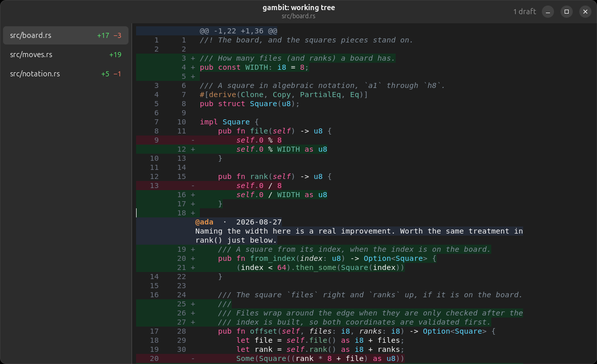Open src/board.rs in the file list
This screenshot has width=597, height=364.
click(65, 35)
